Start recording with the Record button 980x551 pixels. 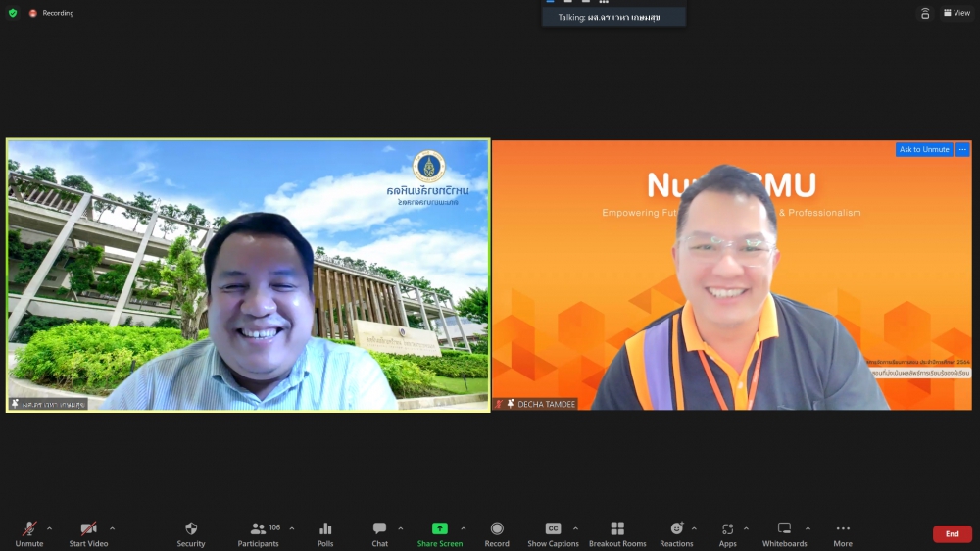click(x=497, y=533)
